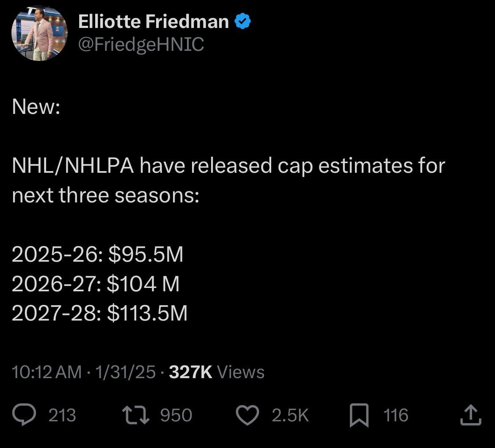Click the 2.5K likes count

point(290,415)
